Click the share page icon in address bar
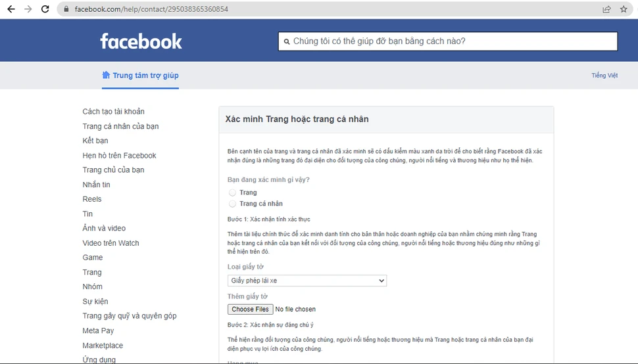Viewport: 638px width, 364px height. tap(606, 9)
